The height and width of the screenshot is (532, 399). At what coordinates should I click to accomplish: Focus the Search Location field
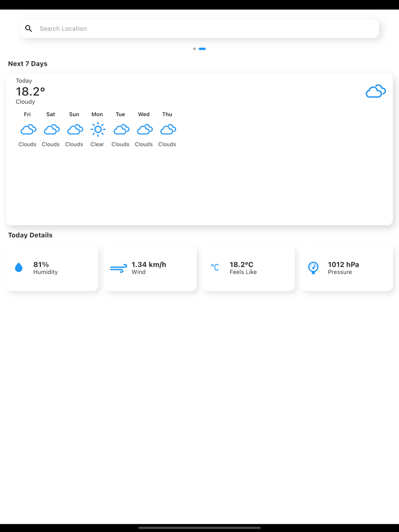199,28
